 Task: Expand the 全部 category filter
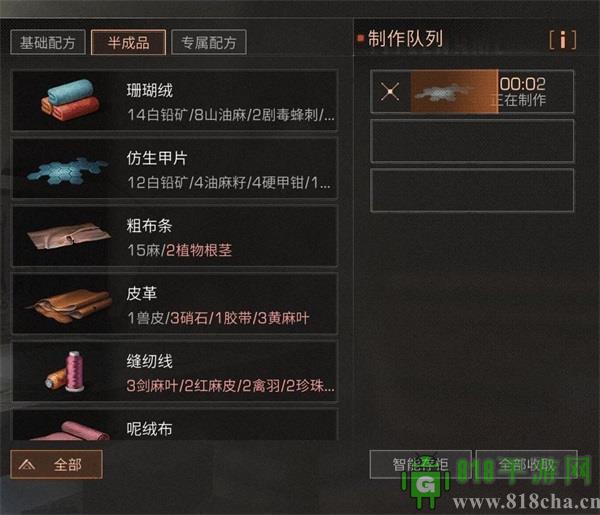pyautogui.click(x=56, y=464)
